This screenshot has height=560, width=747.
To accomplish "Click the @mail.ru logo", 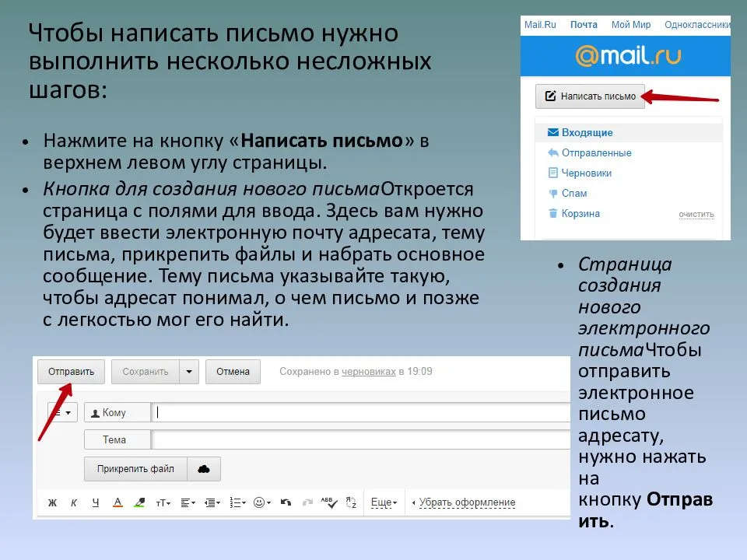I will tap(628, 56).
